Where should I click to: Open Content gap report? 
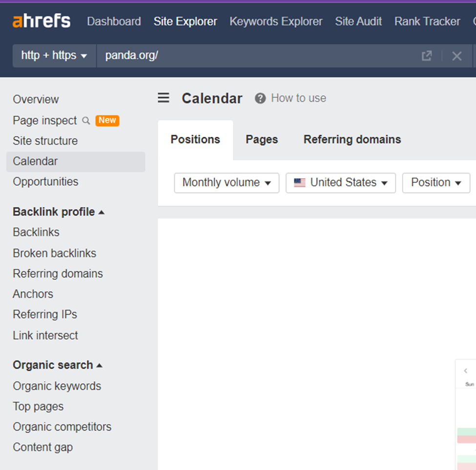[43, 447]
